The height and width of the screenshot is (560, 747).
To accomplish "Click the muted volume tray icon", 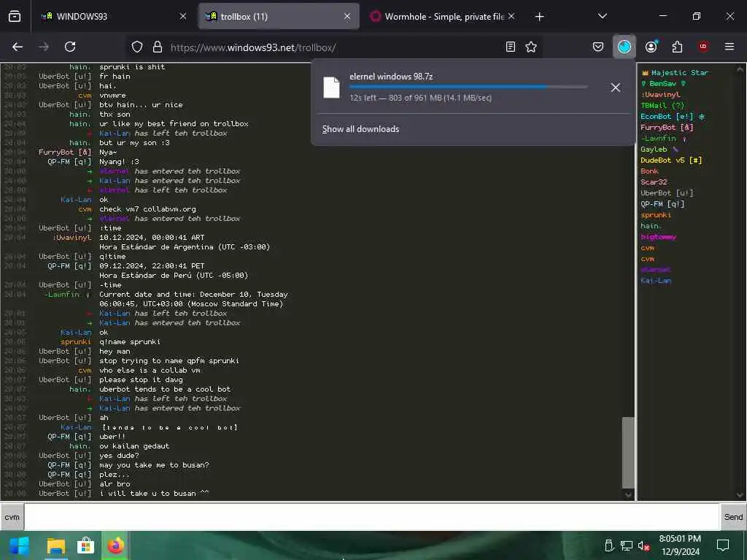I will point(644,545).
